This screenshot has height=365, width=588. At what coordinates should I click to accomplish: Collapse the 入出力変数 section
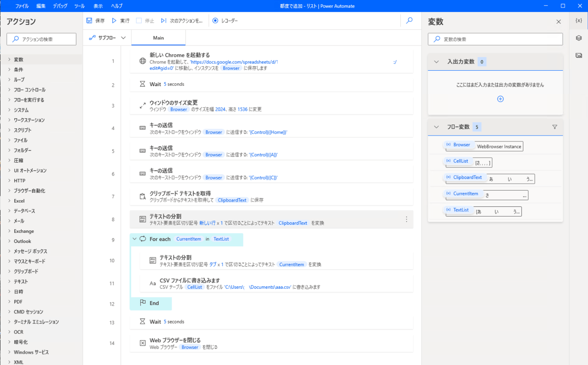(x=436, y=62)
